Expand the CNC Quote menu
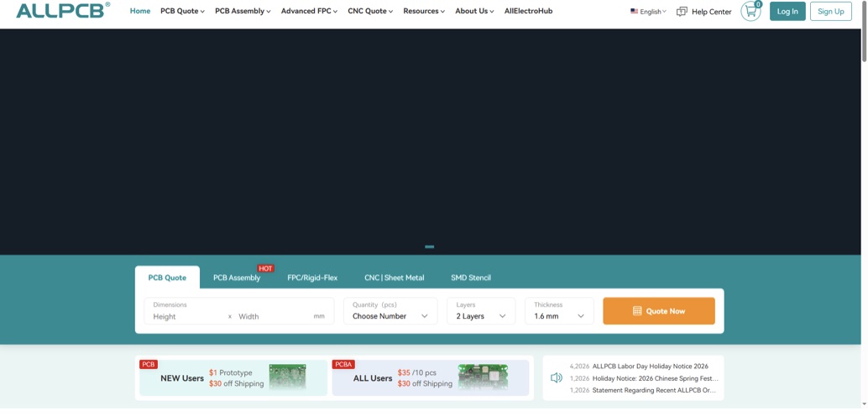868x416 pixels. (370, 11)
